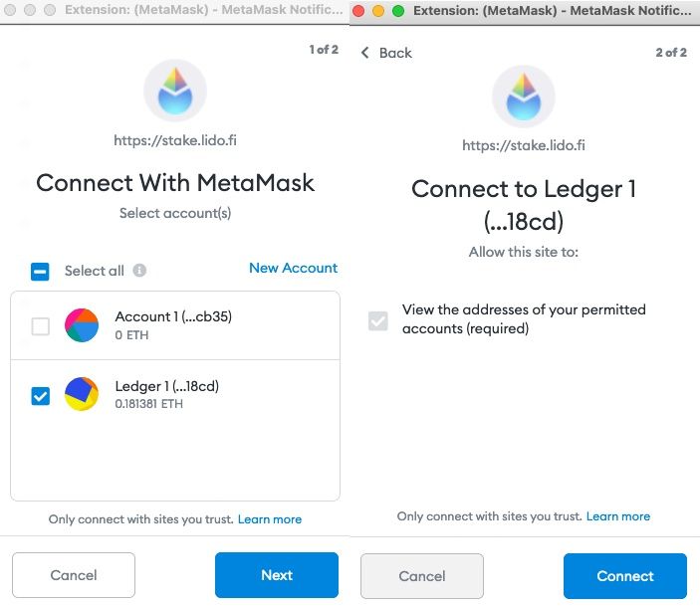Open Learn more link in left dialog

[270, 519]
